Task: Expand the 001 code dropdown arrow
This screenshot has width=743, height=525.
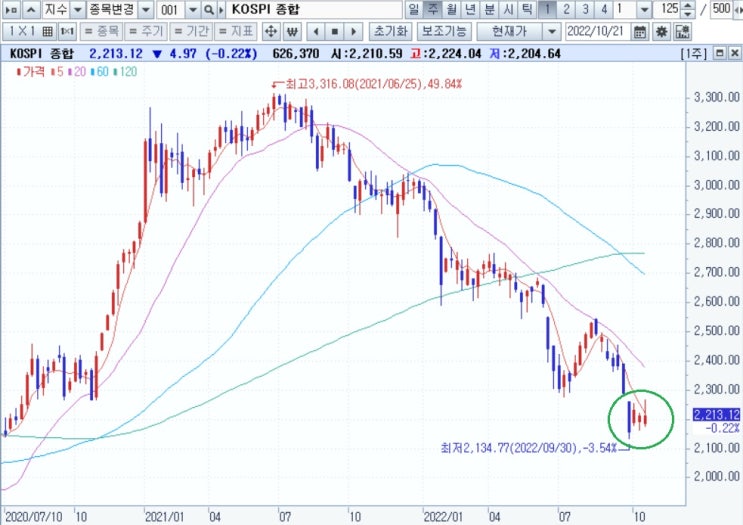Action: pyautogui.click(x=193, y=9)
